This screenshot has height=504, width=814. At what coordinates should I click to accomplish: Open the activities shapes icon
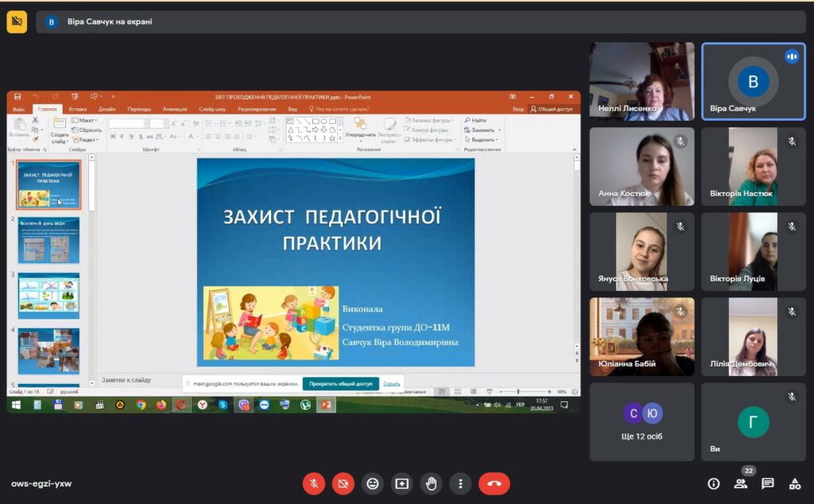coord(795,484)
